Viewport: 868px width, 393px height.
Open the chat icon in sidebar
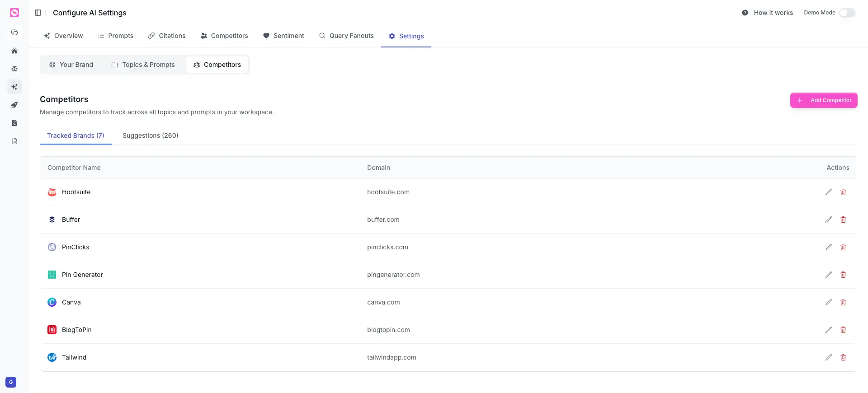14,33
